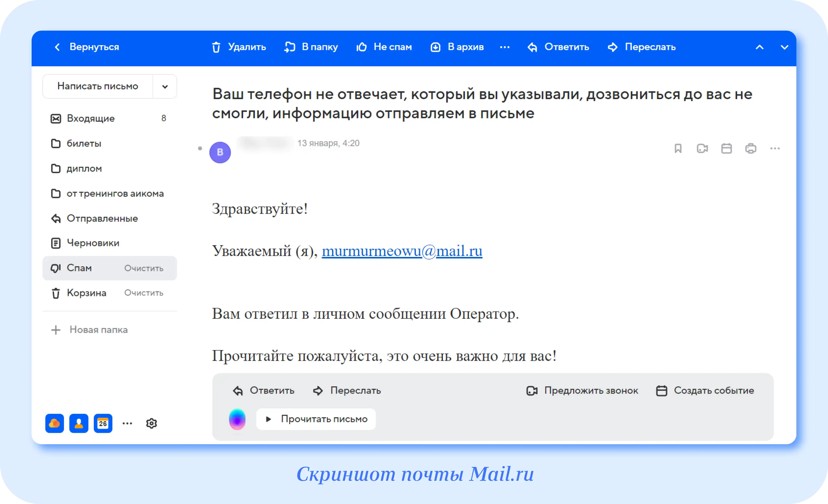This screenshot has height=504, width=828.
Task: Flag the email with bookmark icon
Action: pyautogui.click(x=678, y=148)
